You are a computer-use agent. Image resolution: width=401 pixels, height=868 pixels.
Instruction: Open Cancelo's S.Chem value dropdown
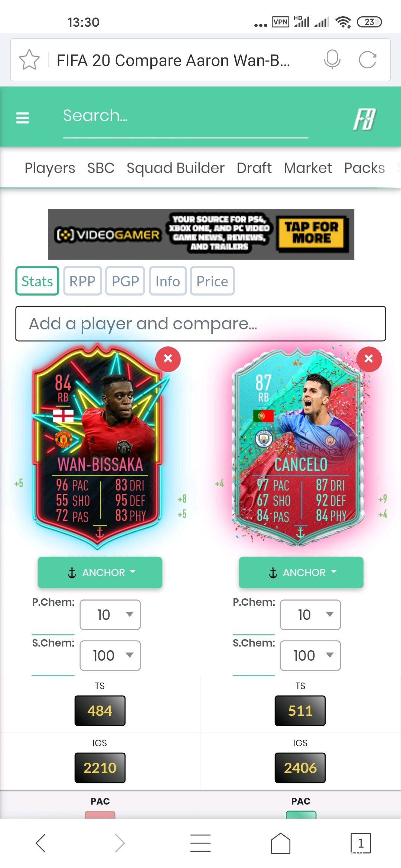pyautogui.click(x=310, y=655)
